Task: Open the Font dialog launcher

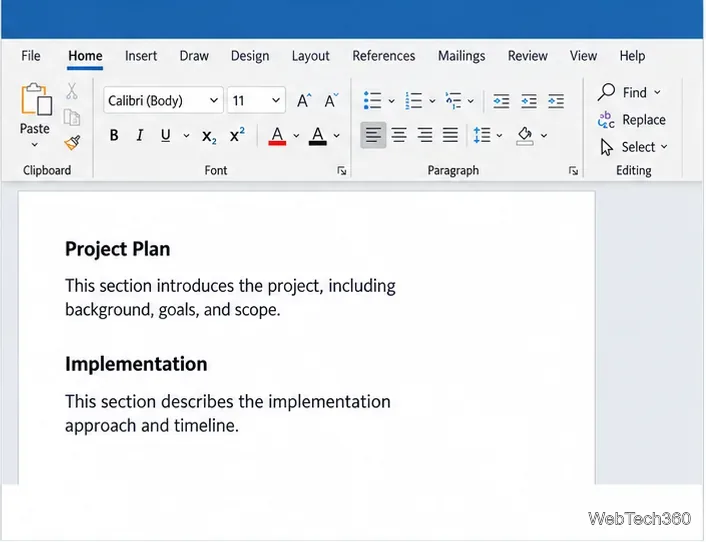Action: 342,171
